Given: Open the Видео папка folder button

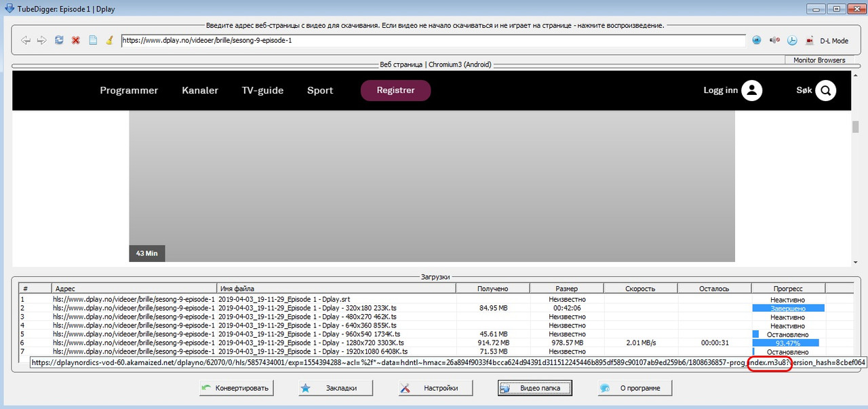Looking at the screenshot, I should coord(534,389).
